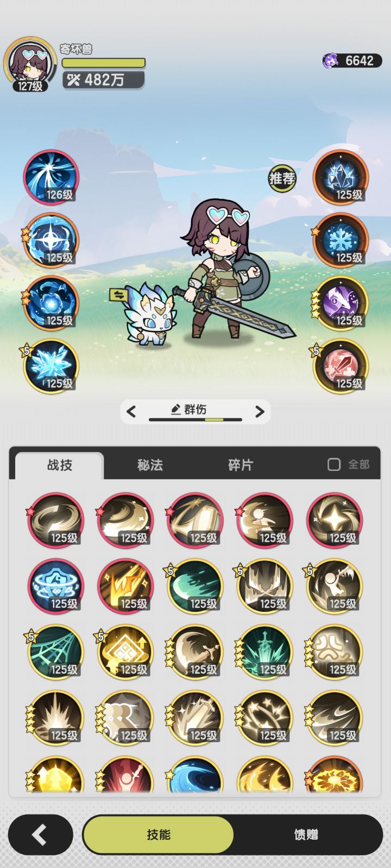Open the 碎片 tab
This screenshot has width=391, height=868.
[x=241, y=465]
